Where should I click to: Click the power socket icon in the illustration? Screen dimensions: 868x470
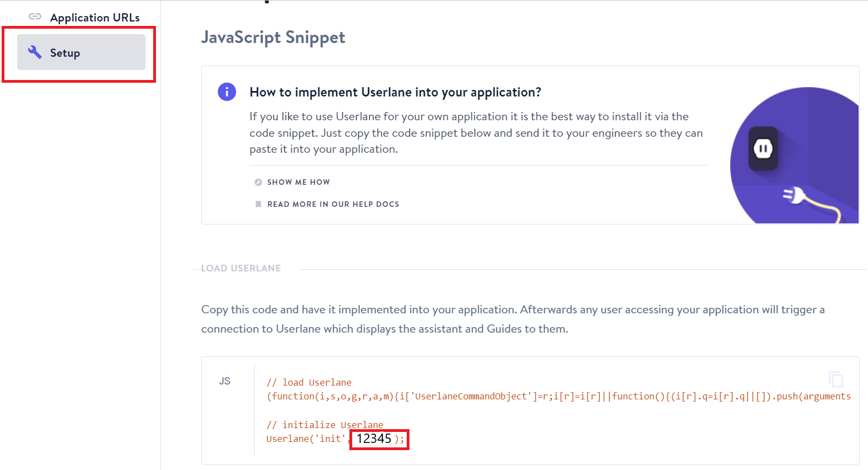(763, 148)
